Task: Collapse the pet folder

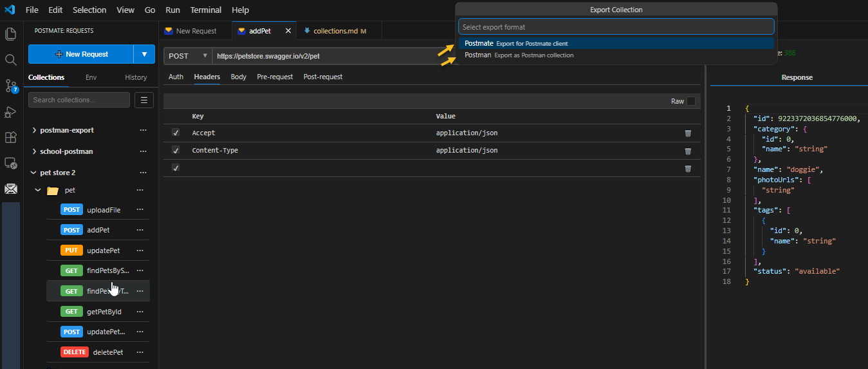Action: tap(38, 190)
